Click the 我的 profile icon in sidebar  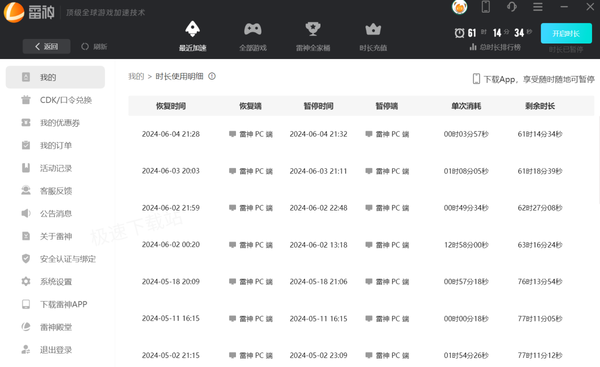click(x=26, y=77)
